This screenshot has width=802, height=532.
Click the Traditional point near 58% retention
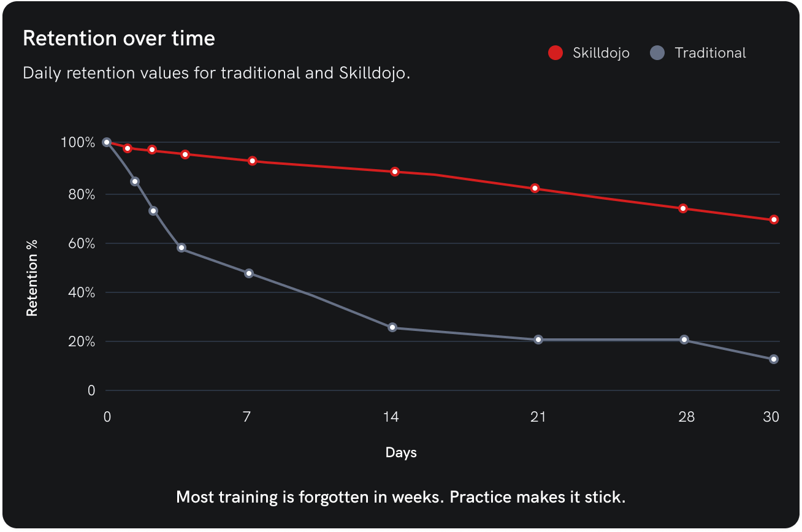[181, 248]
